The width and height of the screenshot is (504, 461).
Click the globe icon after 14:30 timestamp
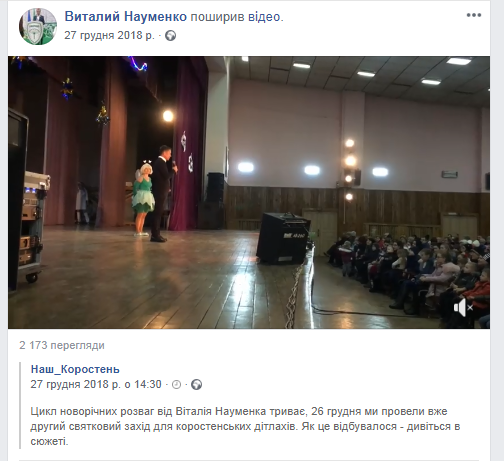[x=197, y=385]
